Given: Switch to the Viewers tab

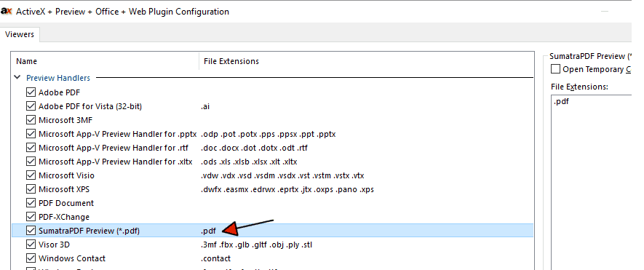Looking at the screenshot, I should 20,34.
